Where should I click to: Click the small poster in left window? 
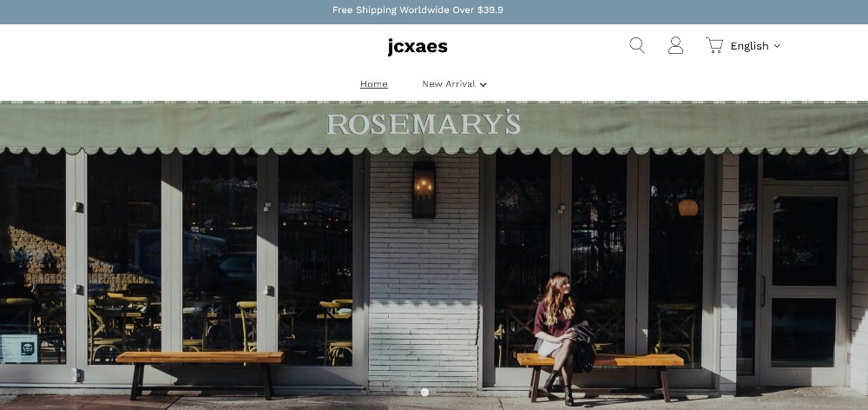pos(20,348)
